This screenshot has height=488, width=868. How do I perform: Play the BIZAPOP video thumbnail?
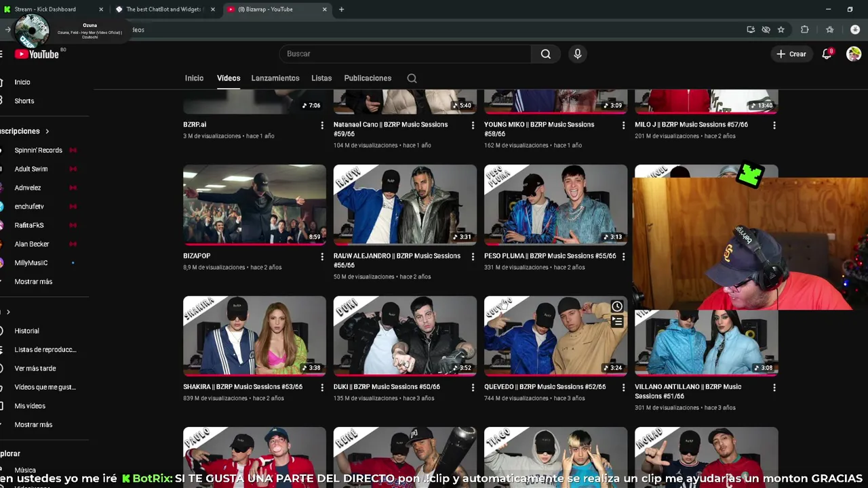pos(254,205)
